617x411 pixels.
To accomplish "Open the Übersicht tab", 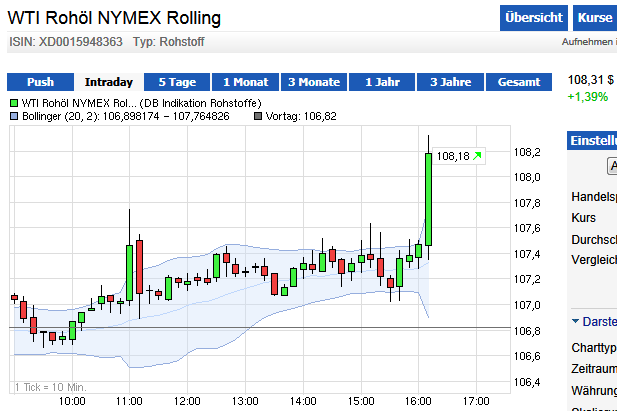I will [534, 18].
